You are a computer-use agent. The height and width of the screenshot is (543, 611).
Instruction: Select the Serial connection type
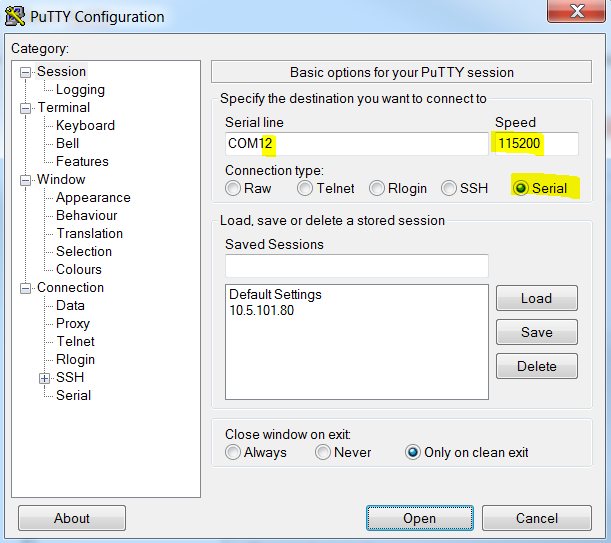[x=520, y=188]
